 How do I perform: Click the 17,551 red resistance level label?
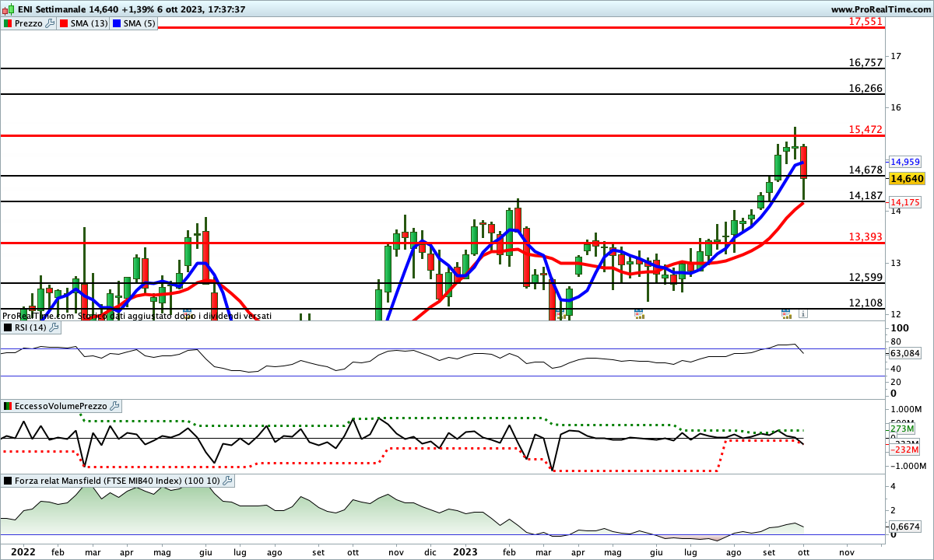[x=866, y=21]
